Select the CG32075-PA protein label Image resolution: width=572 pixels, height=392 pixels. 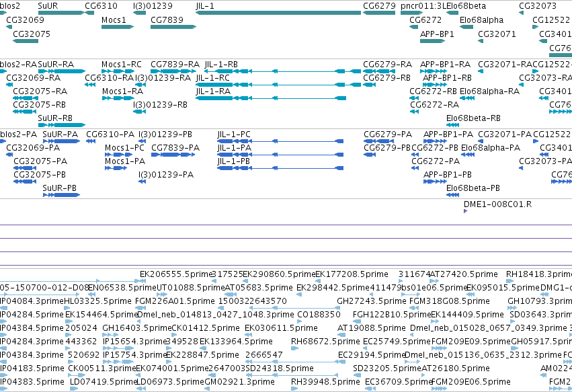pyautogui.click(x=40, y=161)
